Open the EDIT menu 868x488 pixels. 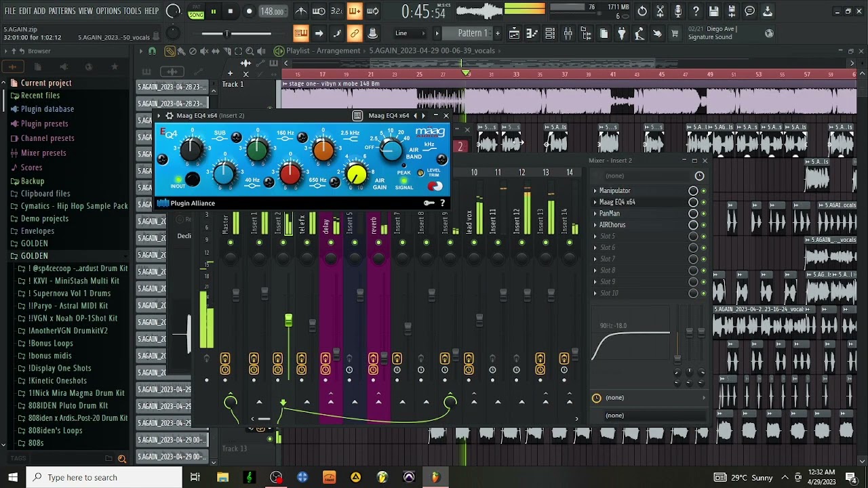pos(25,11)
